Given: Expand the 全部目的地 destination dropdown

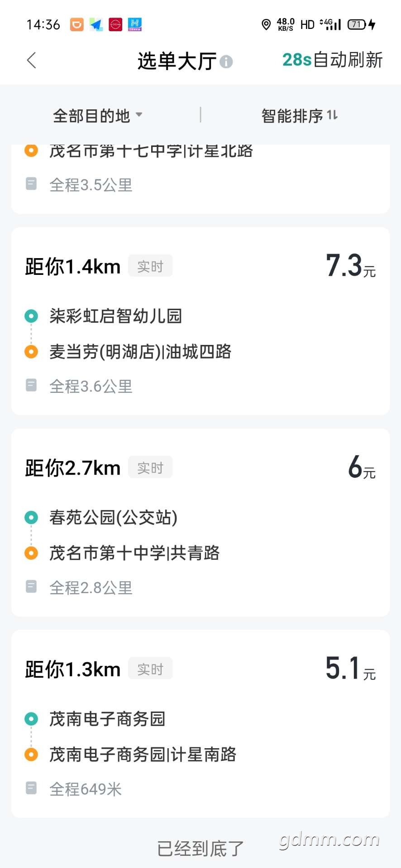Looking at the screenshot, I should tap(98, 116).
